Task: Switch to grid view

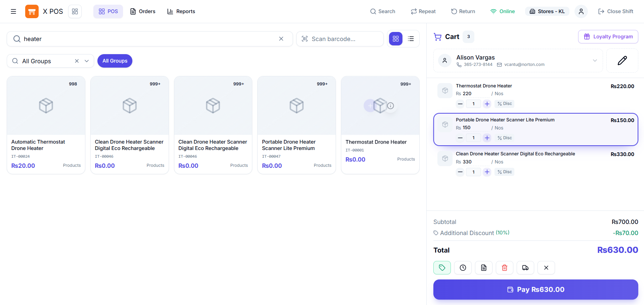Action: click(x=396, y=39)
